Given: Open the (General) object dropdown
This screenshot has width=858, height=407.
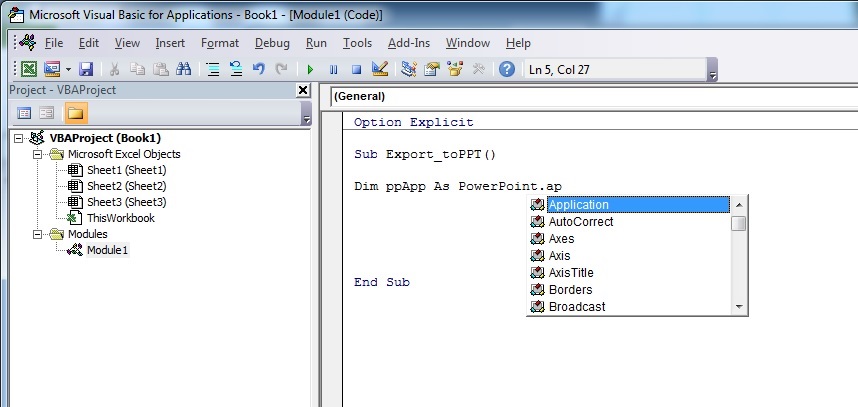Looking at the screenshot, I should click(594, 96).
